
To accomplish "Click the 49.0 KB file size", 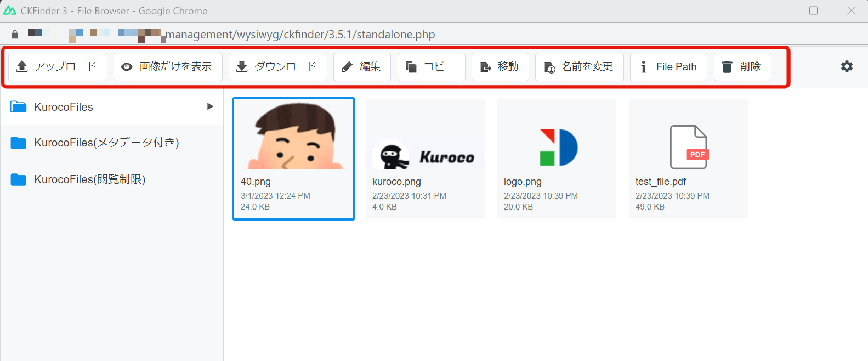I will click(x=650, y=207).
